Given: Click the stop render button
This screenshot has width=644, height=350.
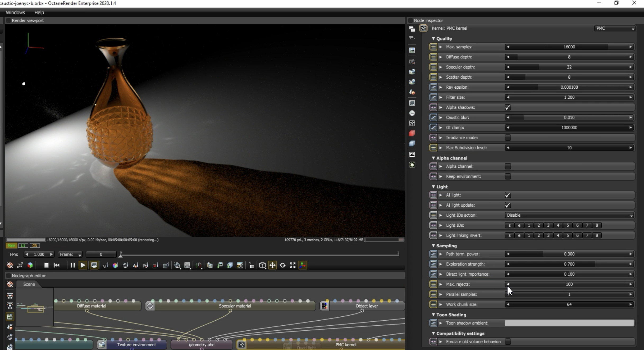Looking at the screenshot, I should [46, 265].
